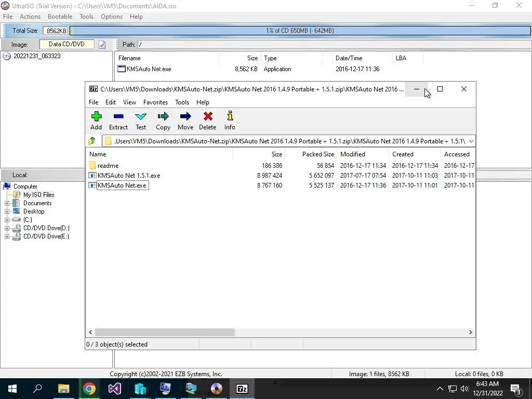Sort 7-Zip list by Created column
This screenshot has height=399, width=532.
click(x=415, y=154)
